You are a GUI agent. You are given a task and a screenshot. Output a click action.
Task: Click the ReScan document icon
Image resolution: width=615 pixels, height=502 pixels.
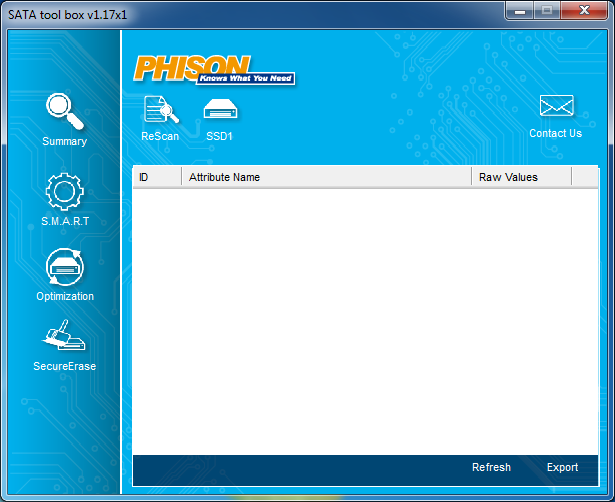point(161,109)
